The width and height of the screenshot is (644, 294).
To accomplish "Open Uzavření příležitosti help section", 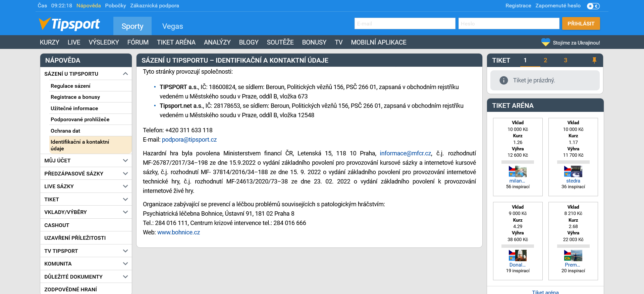I will [86, 238].
